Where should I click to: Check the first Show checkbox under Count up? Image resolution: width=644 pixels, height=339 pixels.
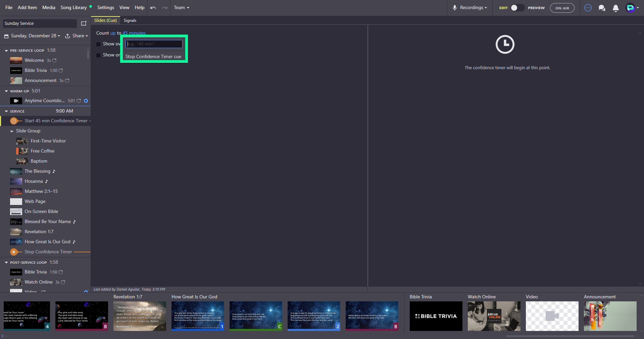point(98,44)
